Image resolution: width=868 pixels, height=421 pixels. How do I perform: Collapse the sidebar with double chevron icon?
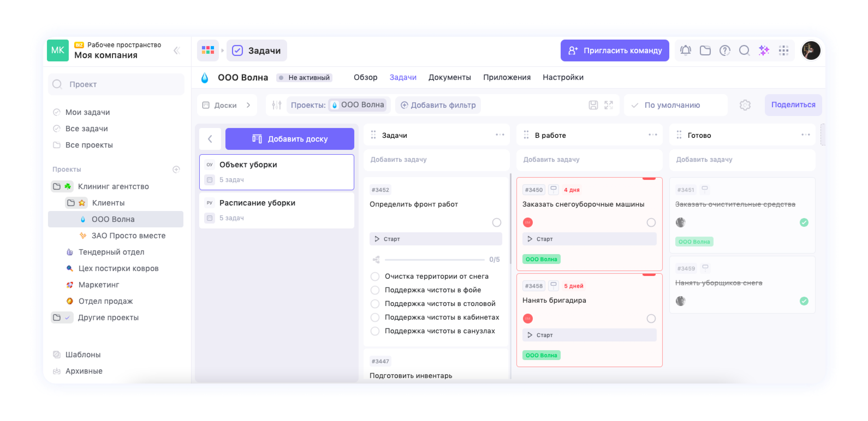pos(177,51)
